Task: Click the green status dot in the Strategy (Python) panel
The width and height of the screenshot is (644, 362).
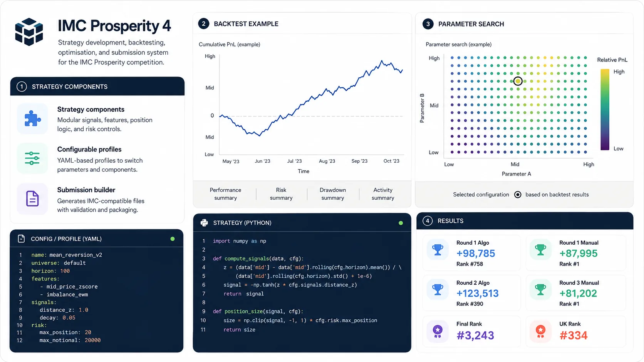Action: (401, 223)
